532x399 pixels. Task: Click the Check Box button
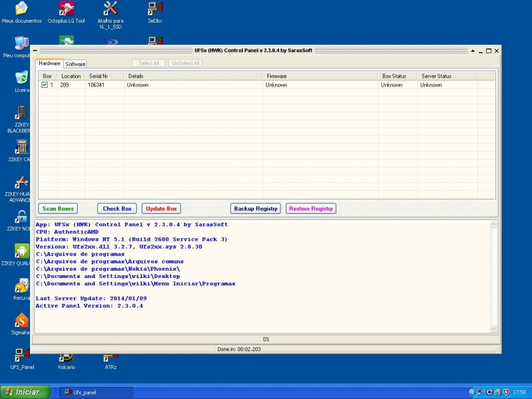117,209
